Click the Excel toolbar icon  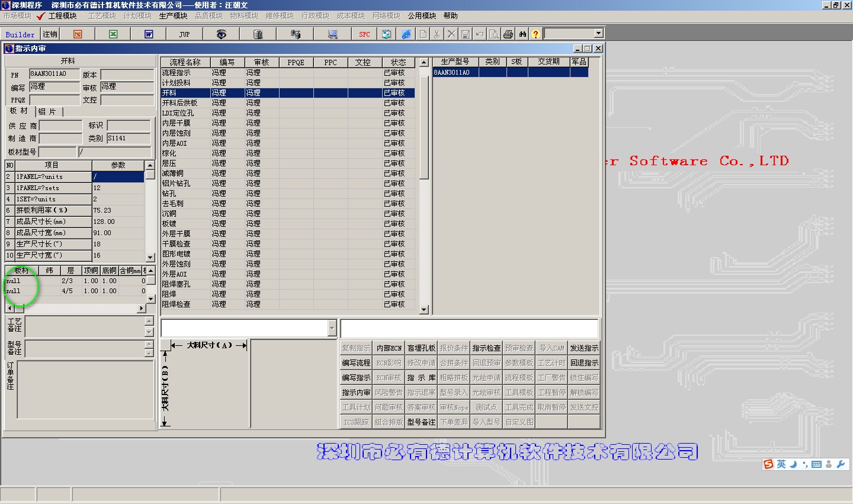113,34
